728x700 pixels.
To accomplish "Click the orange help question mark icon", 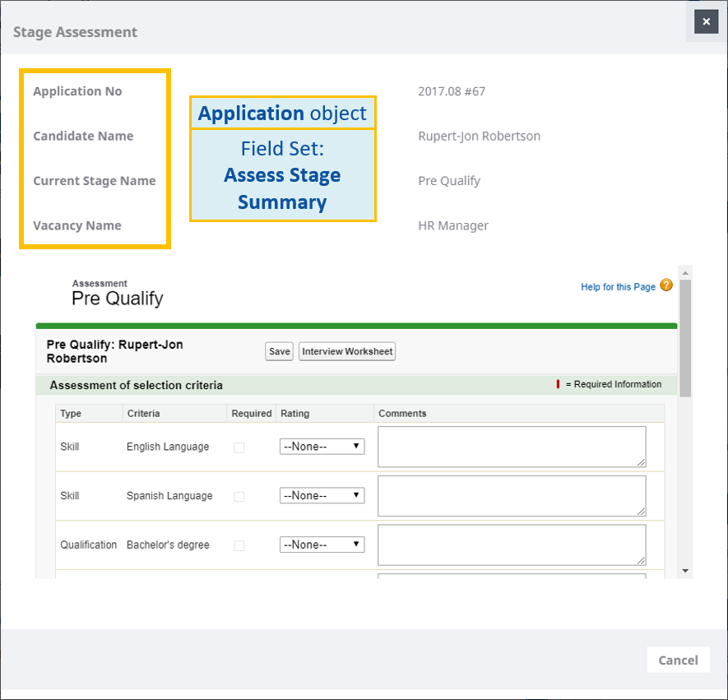I will click(x=666, y=285).
